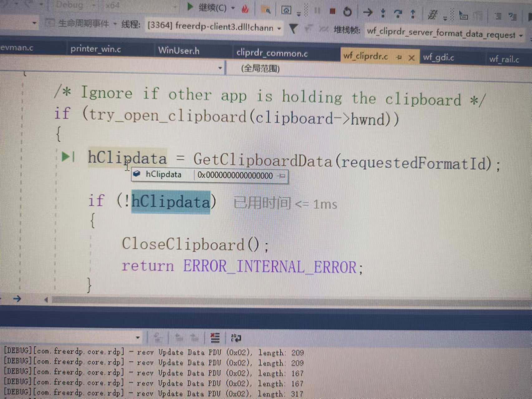Click the output previous message icon
This screenshot has height=399, width=532.
[x=179, y=337]
